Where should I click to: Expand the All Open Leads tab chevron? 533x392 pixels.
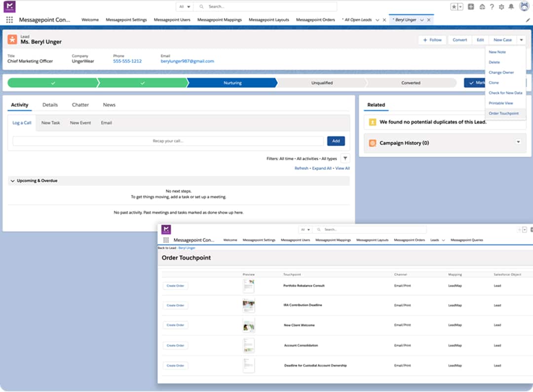coord(378,20)
